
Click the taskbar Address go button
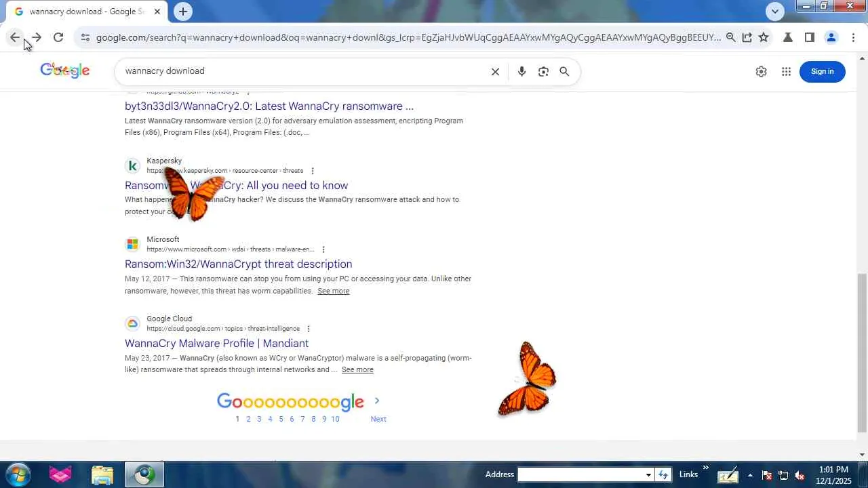[x=663, y=474]
